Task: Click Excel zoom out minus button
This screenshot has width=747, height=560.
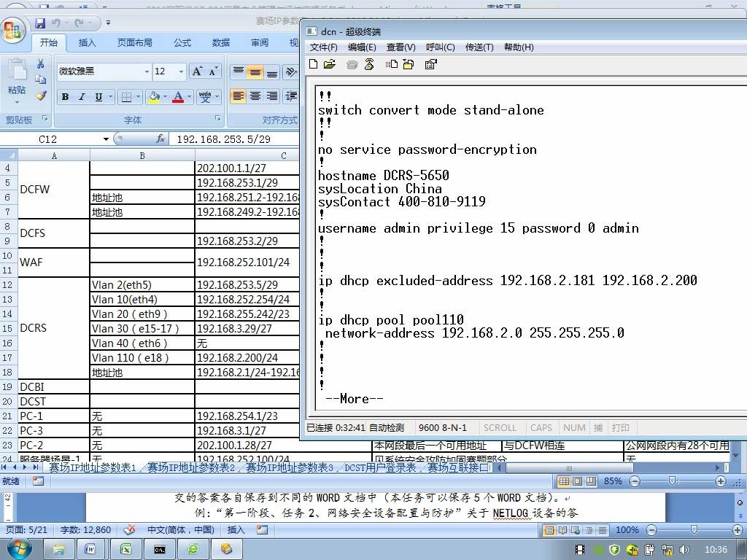Action: click(635, 481)
